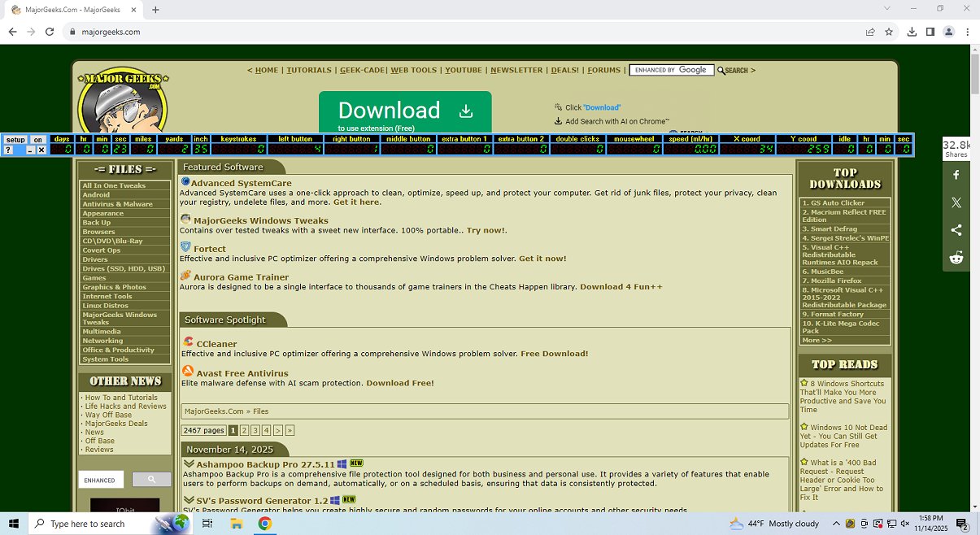Viewport: 980px width, 535px height.
Task: Open the Linux Distros category
Action: coord(105,306)
